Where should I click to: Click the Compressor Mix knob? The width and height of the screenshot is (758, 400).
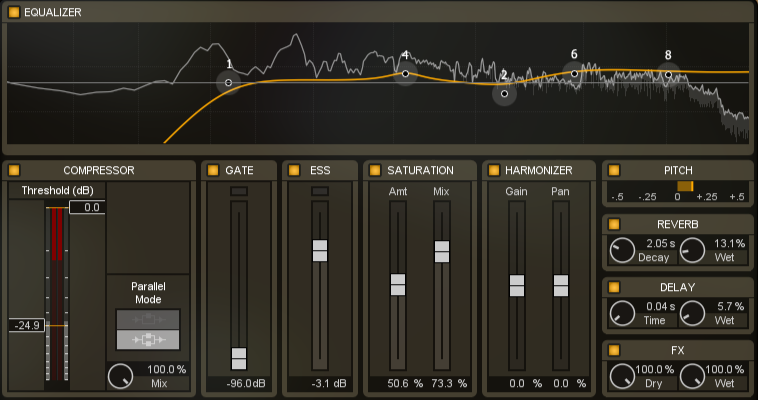[120, 376]
